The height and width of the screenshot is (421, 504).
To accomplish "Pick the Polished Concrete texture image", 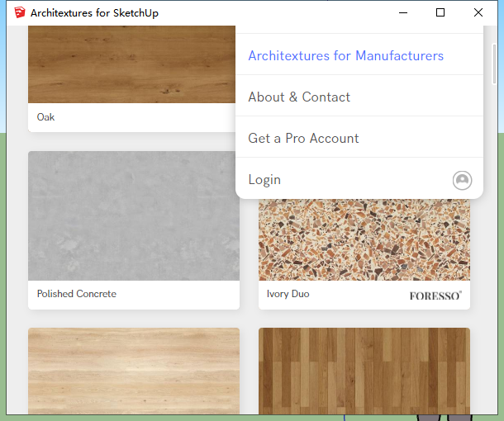I will [134, 215].
